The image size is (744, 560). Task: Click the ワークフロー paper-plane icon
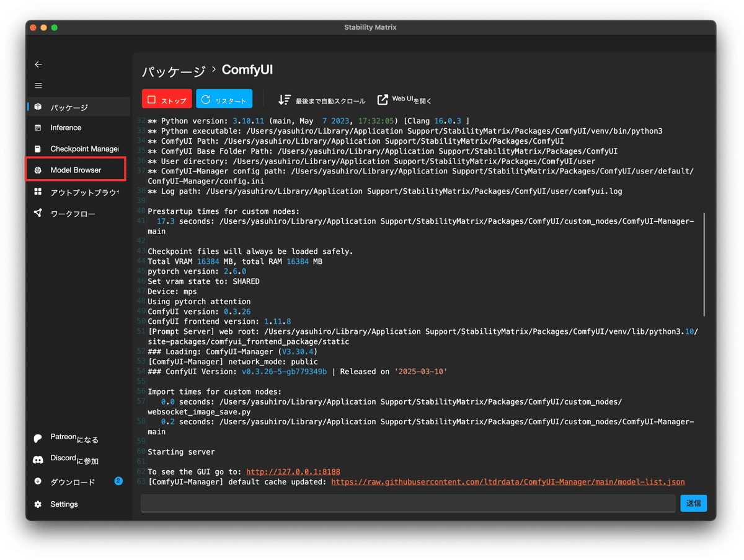click(38, 213)
